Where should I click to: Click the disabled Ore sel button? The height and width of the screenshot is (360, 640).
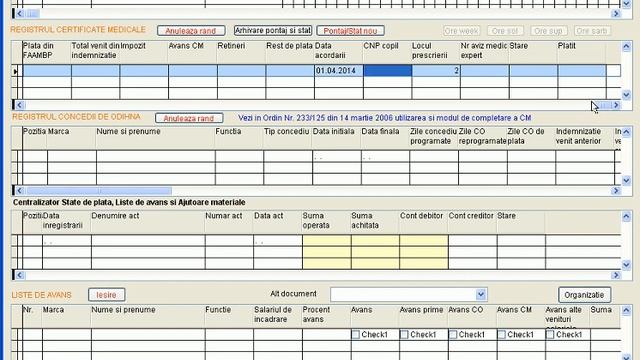[504, 31]
